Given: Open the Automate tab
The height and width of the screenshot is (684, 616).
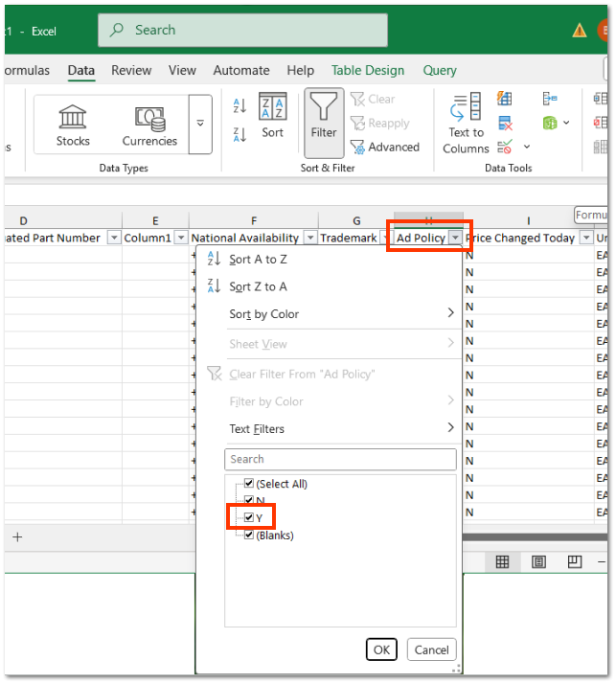Looking at the screenshot, I should tap(241, 70).
